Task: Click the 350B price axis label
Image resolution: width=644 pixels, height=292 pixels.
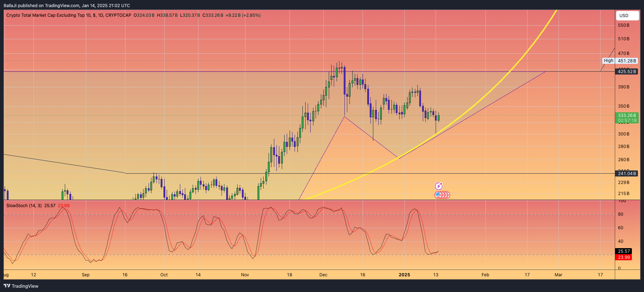Action: click(x=624, y=106)
